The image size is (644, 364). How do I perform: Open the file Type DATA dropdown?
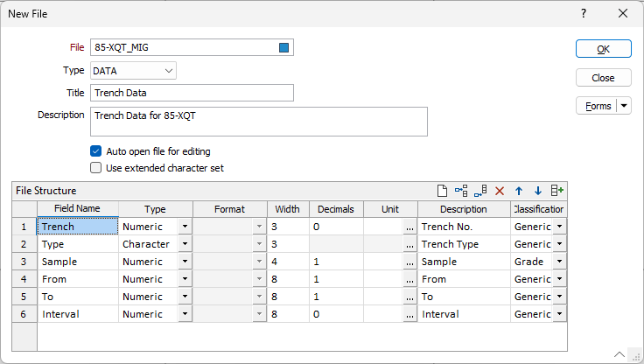[168, 71]
